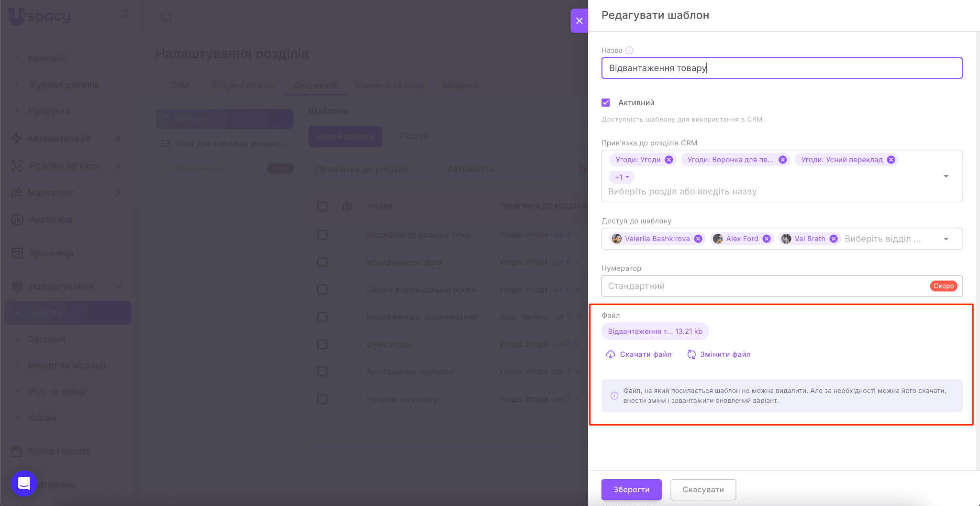
Task: Open the Активність filter dropdown
Action: [507, 169]
